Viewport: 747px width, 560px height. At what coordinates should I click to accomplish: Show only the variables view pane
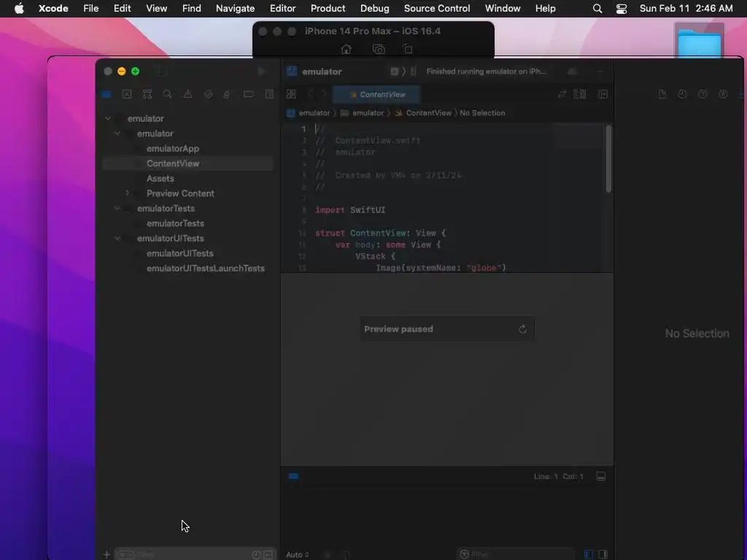point(589,554)
